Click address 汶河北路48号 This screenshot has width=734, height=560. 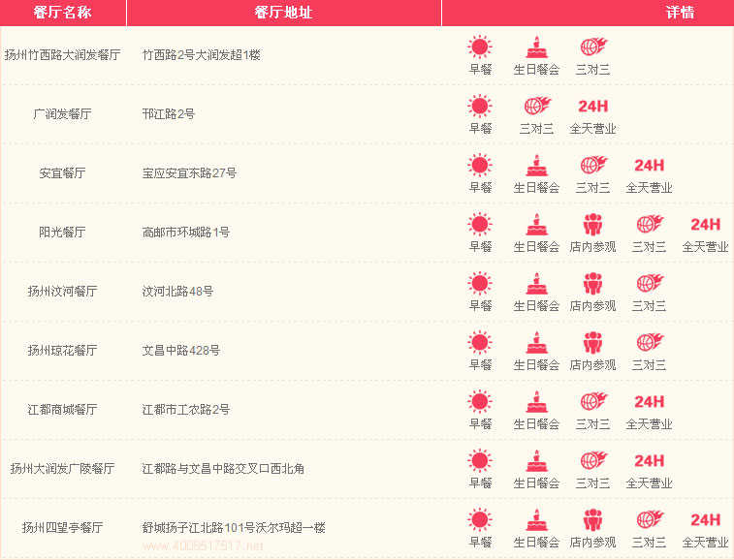(x=177, y=292)
